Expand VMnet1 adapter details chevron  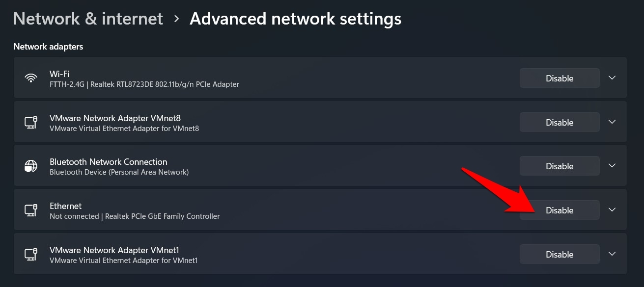click(x=612, y=254)
